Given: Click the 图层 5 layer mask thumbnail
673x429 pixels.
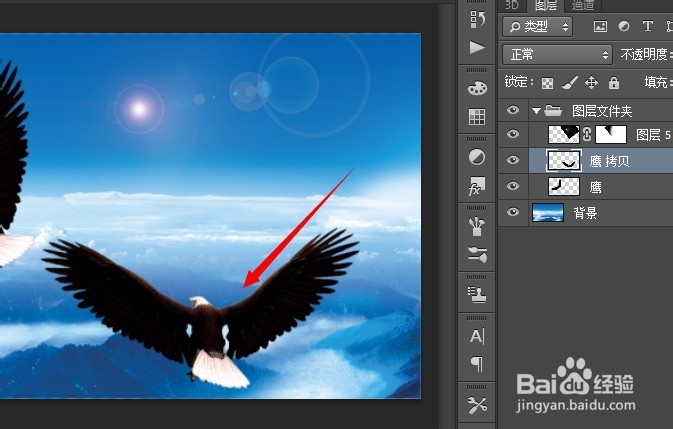Looking at the screenshot, I should click(611, 134).
